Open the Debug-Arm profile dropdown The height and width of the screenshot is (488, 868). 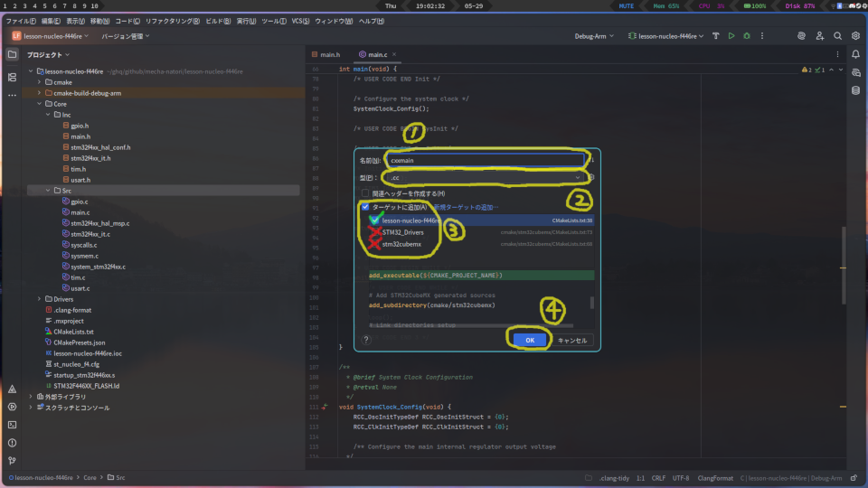[594, 36]
